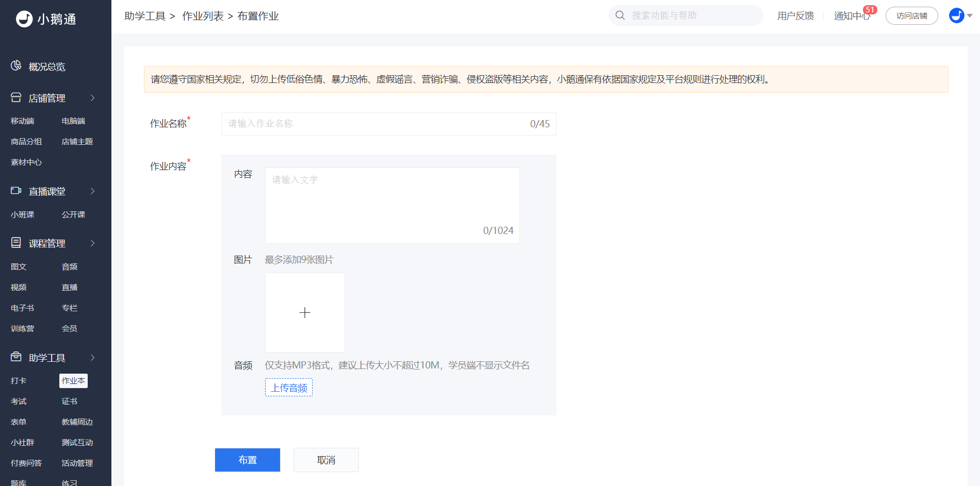The width and height of the screenshot is (980, 486).
Task: Click the 小鹅通 logo icon
Action: coord(24,19)
